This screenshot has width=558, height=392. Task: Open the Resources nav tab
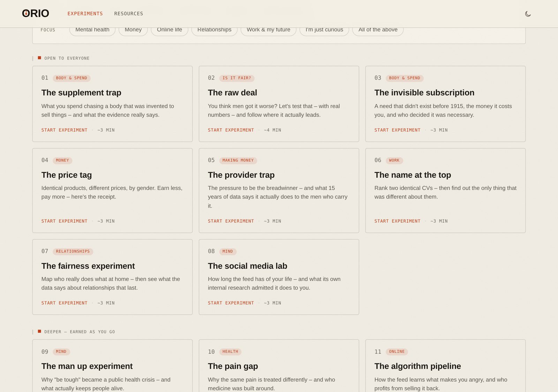(129, 14)
